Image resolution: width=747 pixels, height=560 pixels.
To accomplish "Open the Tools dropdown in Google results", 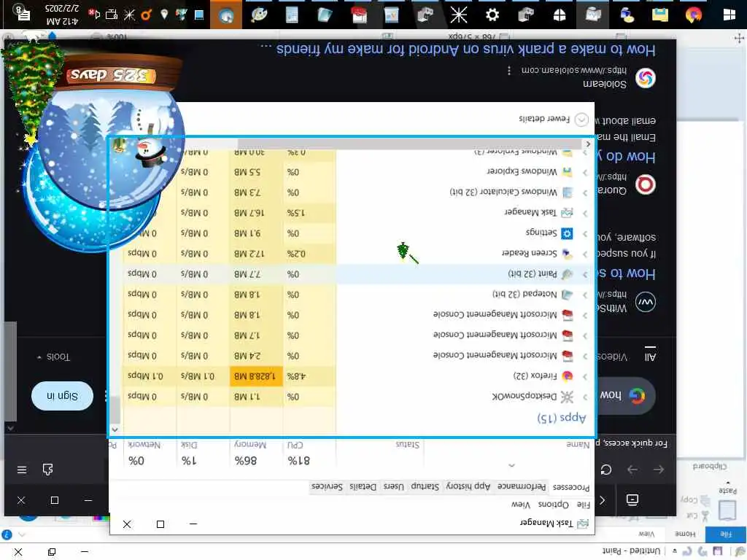I will coord(53,357).
